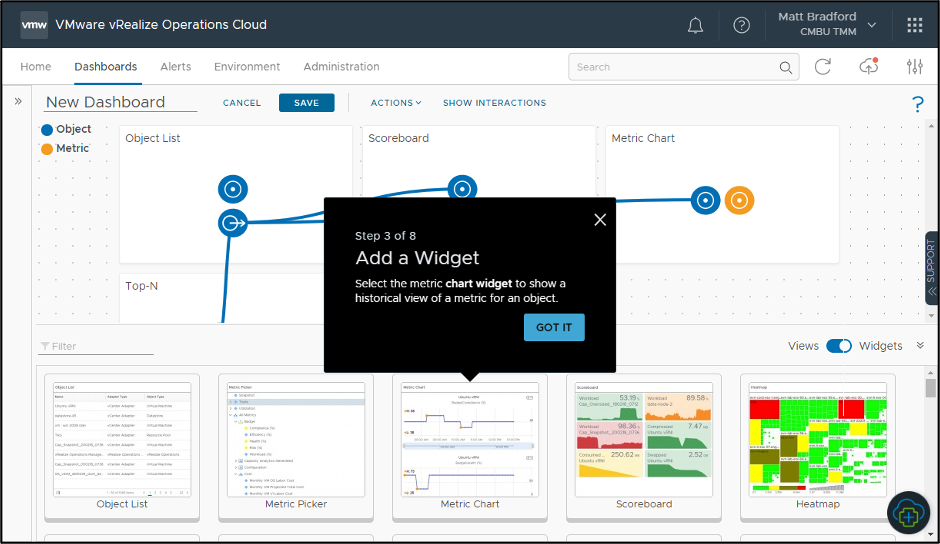Image resolution: width=940 pixels, height=544 pixels.
Task: Click the Got It button
Action: point(554,328)
